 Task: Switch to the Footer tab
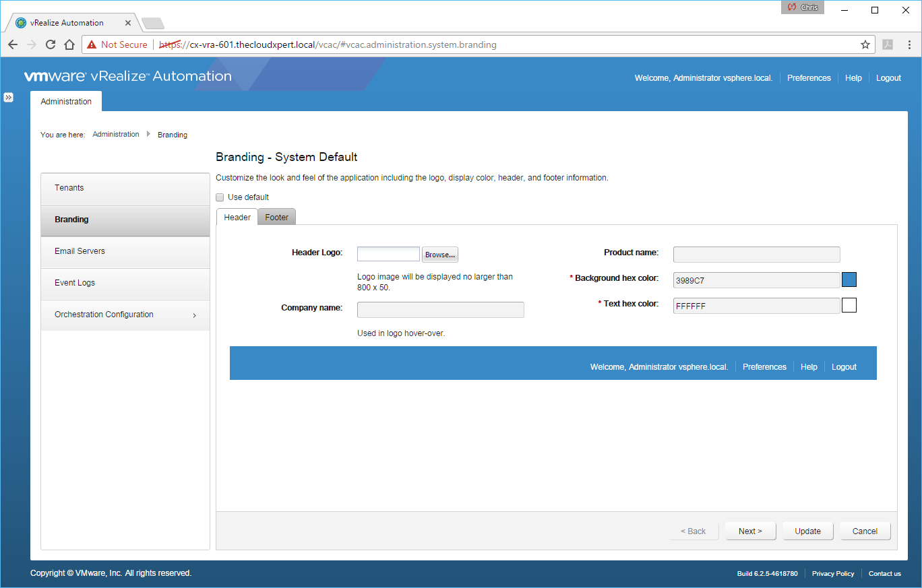pyautogui.click(x=276, y=217)
